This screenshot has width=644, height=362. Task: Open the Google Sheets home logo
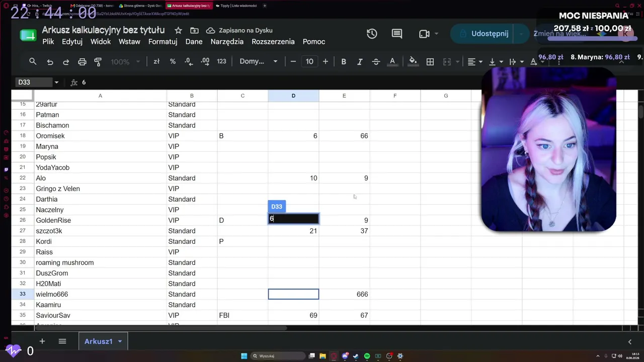click(x=28, y=35)
